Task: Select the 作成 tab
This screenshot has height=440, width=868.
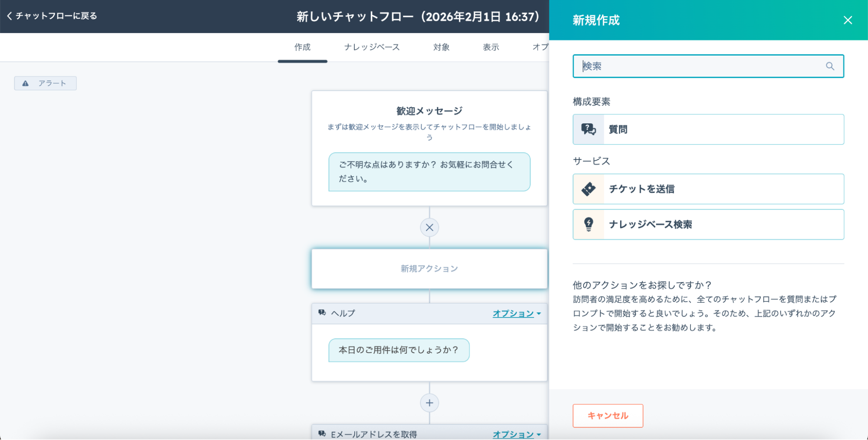Action: tap(302, 47)
